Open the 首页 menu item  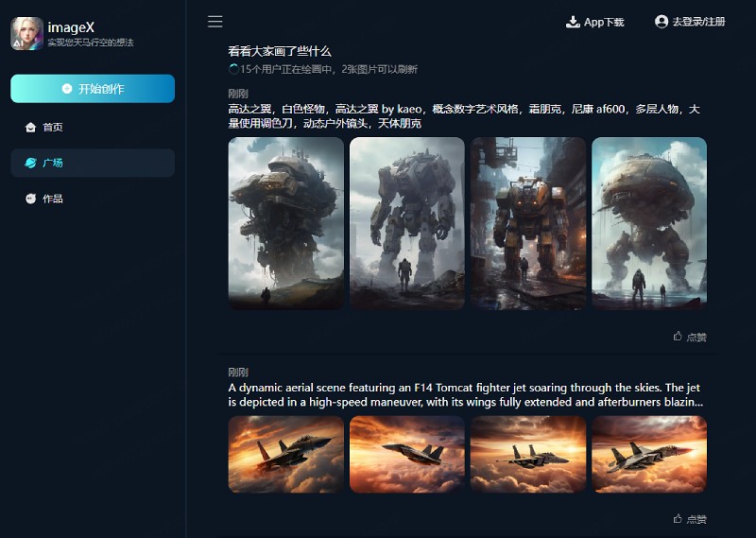pyautogui.click(x=53, y=128)
